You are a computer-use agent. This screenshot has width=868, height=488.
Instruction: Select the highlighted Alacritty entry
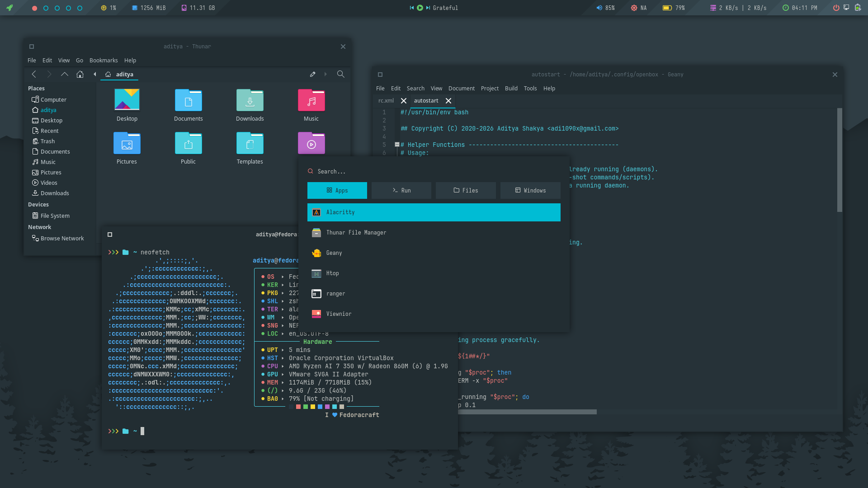click(434, 212)
